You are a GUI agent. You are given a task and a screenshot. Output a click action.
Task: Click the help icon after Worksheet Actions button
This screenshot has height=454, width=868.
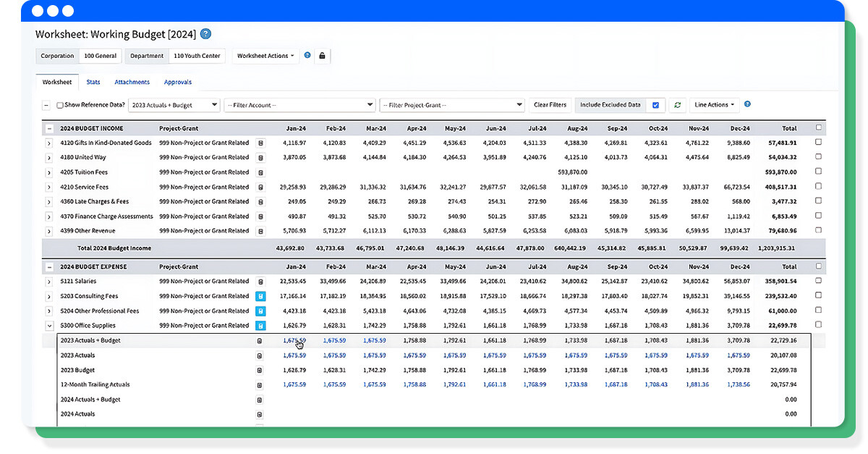[306, 56]
